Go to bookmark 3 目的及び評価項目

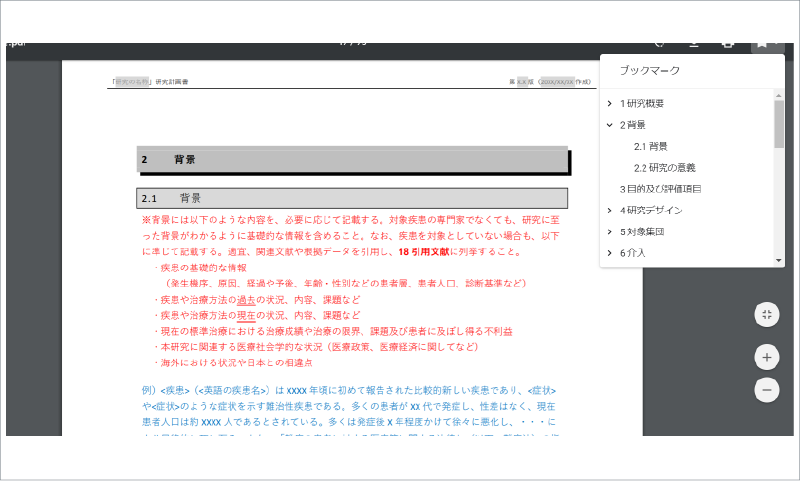[660, 189]
